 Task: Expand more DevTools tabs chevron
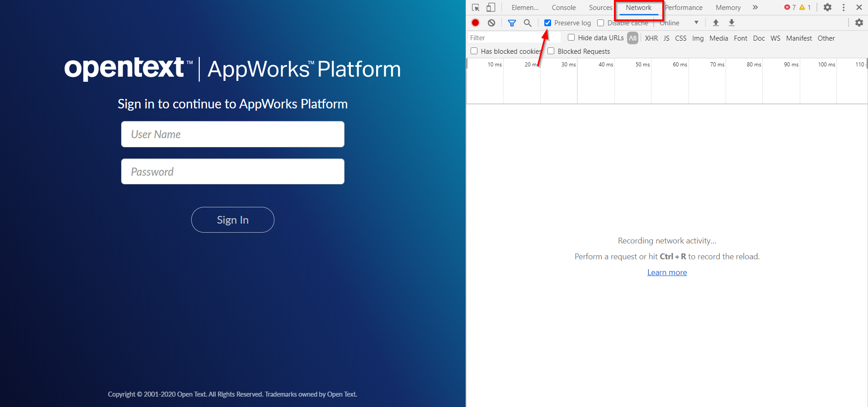755,8
